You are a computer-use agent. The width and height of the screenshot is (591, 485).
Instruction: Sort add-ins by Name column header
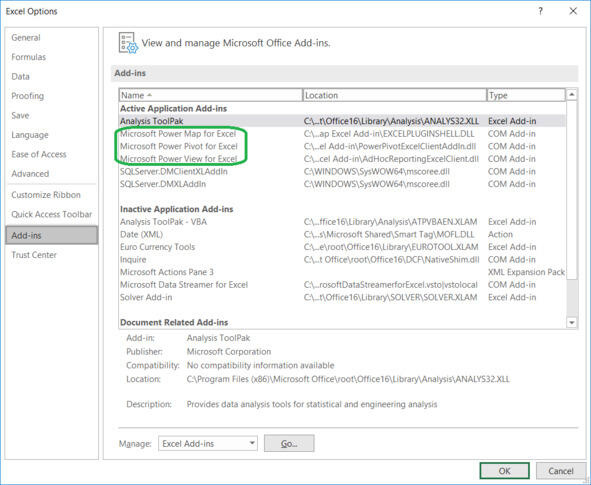211,95
